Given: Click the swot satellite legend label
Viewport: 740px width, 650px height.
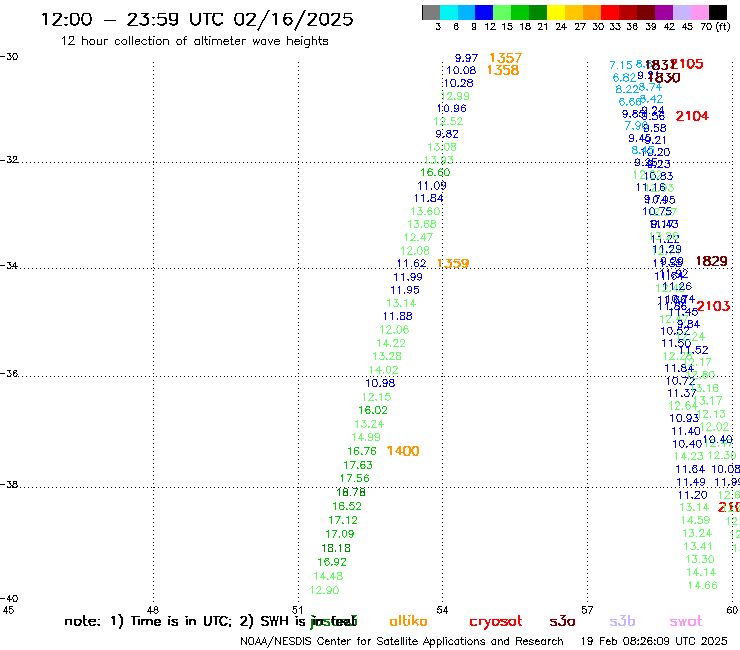Looking at the screenshot, I should (686, 621).
